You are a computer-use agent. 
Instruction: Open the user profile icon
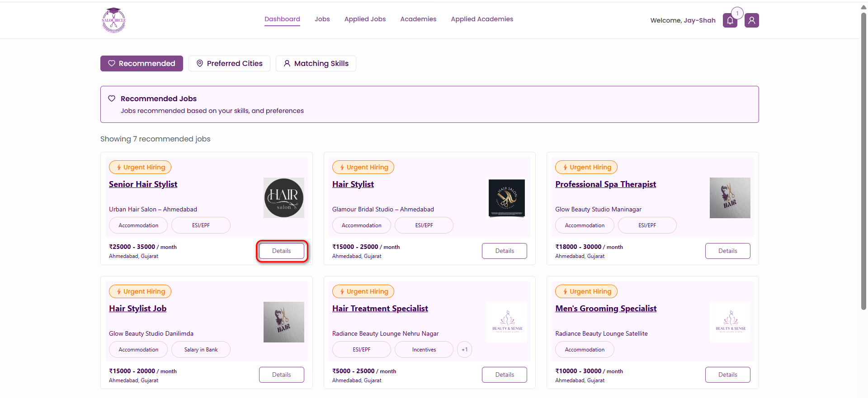(751, 20)
